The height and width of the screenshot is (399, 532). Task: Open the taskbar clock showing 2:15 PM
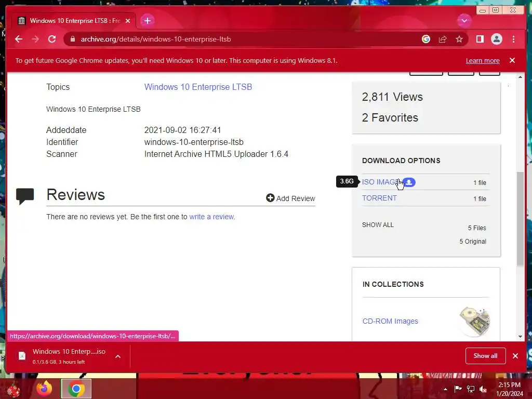click(x=509, y=389)
